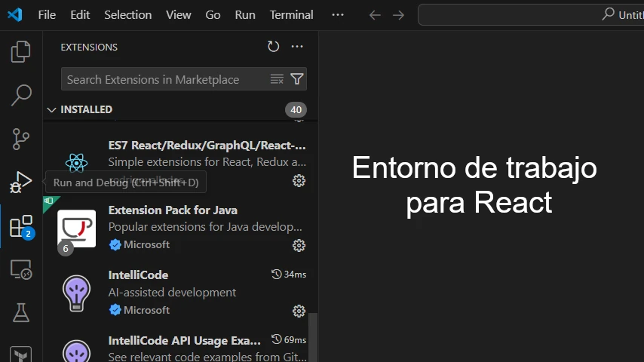Click the IntelliCode lightbulb icon

pyautogui.click(x=76, y=293)
